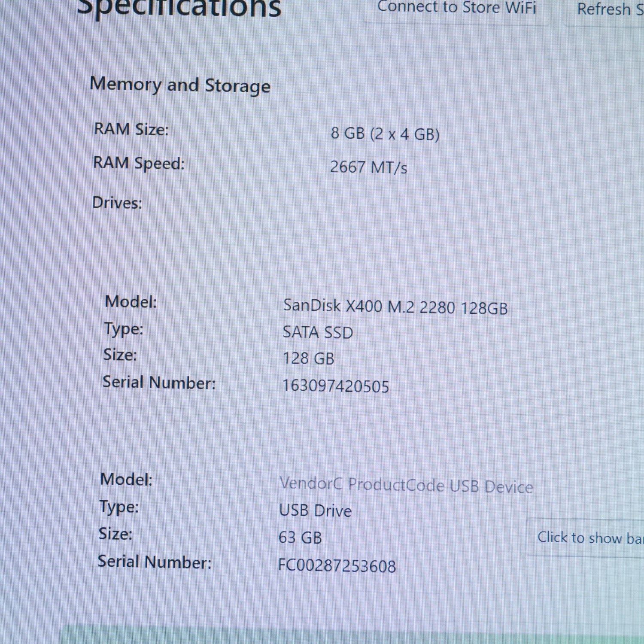
Task: Select the '128 GB' size value
Action: point(308,358)
